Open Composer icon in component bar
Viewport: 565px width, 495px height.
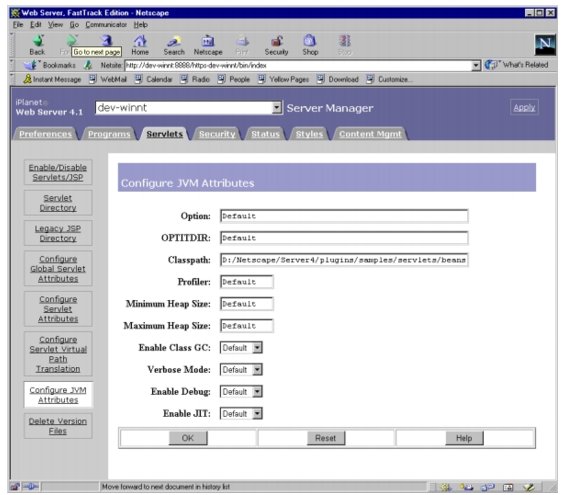coord(529,487)
